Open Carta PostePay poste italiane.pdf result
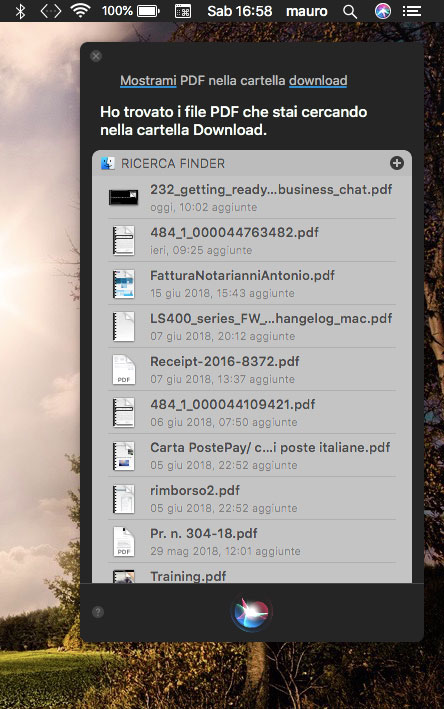This screenshot has width=444, height=709. pyautogui.click(x=251, y=455)
